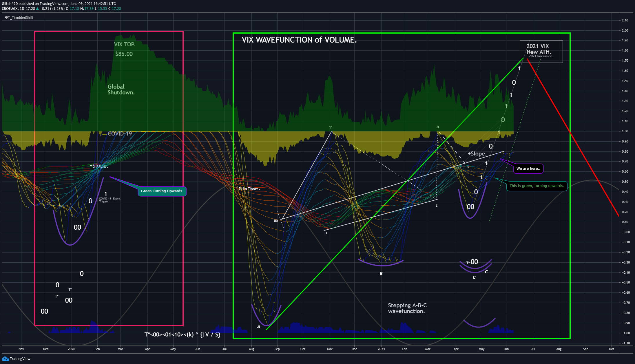635x364 pixels.
Task: Click the '2021 VIX New ATH.' note box
Action: [x=541, y=51]
